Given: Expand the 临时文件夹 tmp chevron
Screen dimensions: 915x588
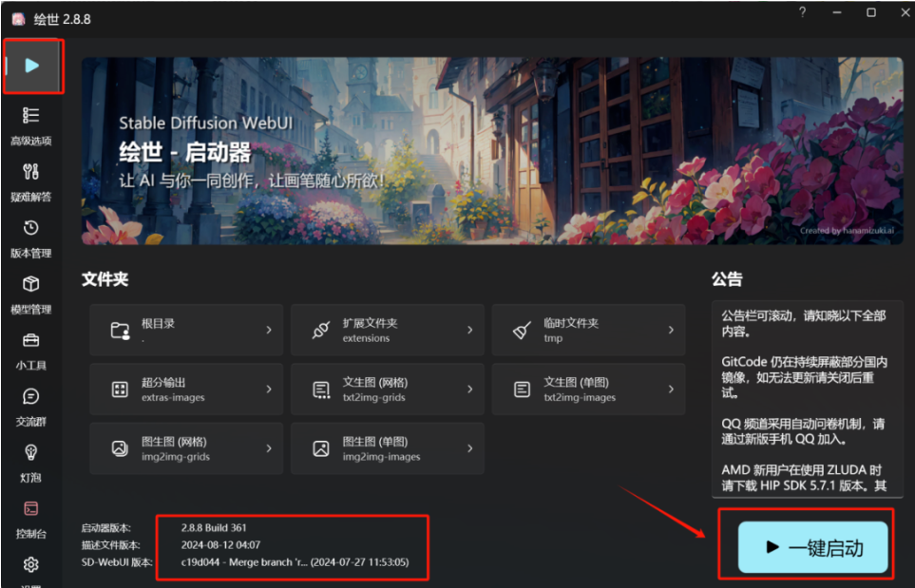Looking at the screenshot, I should [x=671, y=331].
